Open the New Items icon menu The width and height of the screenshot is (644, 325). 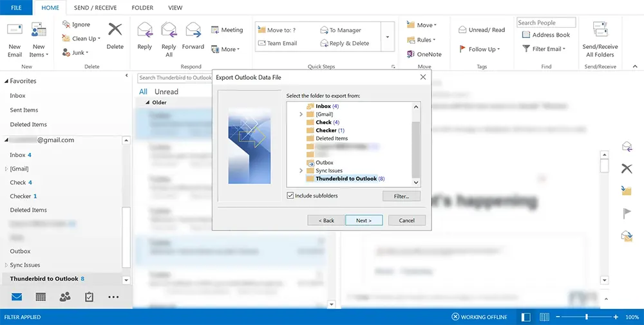click(39, 31)
